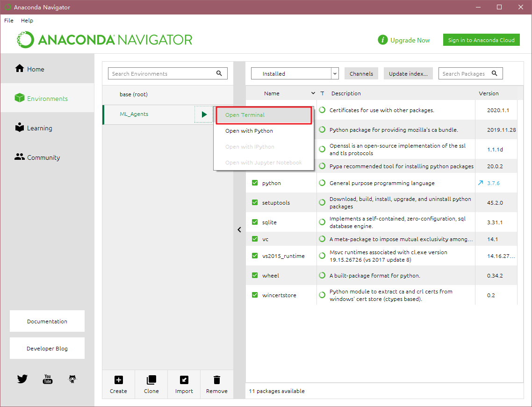Open the Documentation button
Viewport: 532px width, 407px height.
click(47, 321)
